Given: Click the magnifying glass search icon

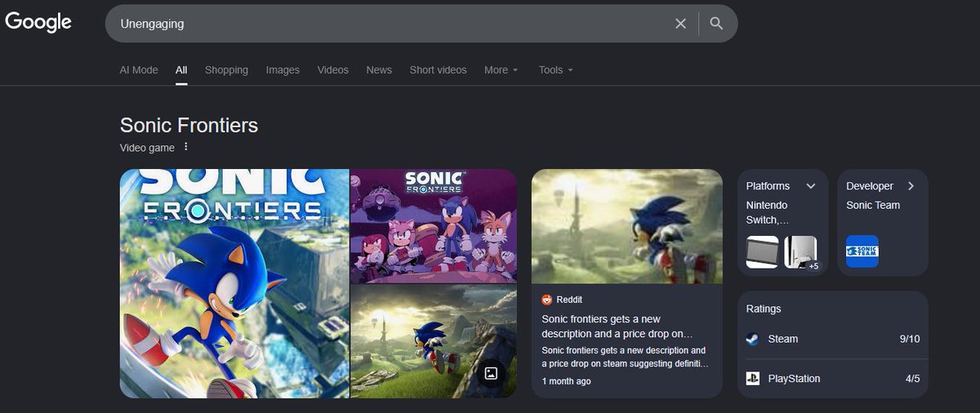Looking at the screenshot, I should pos(716,24).
